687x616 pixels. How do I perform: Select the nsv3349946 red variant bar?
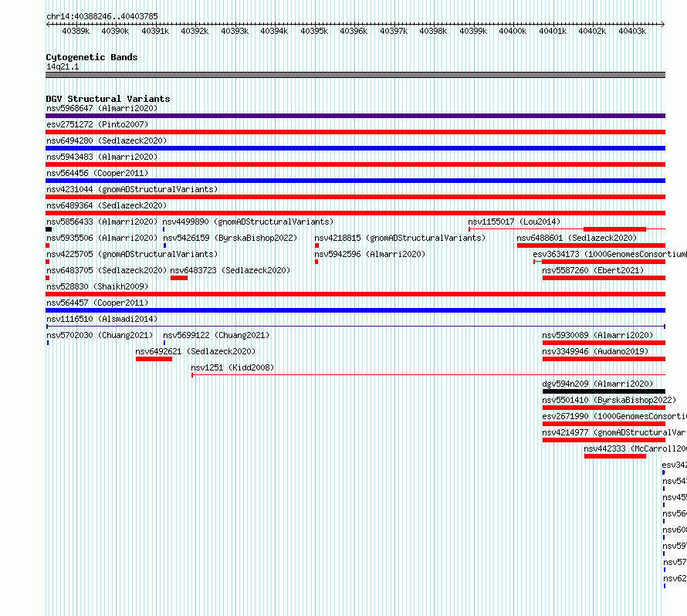604,359
